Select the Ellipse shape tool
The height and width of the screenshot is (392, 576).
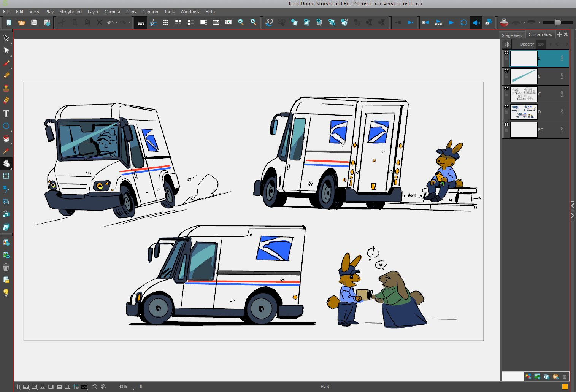tap(6, 126)
